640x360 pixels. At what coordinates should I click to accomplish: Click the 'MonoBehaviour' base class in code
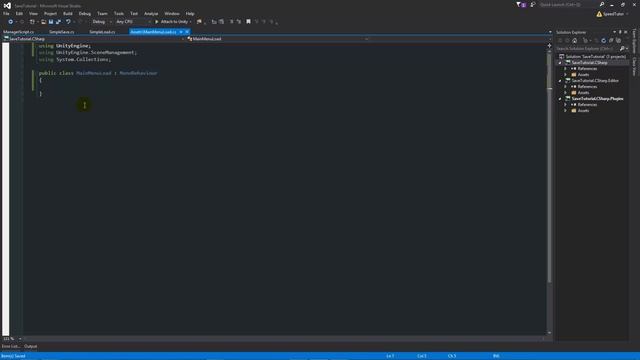click(x=138, y=73)
